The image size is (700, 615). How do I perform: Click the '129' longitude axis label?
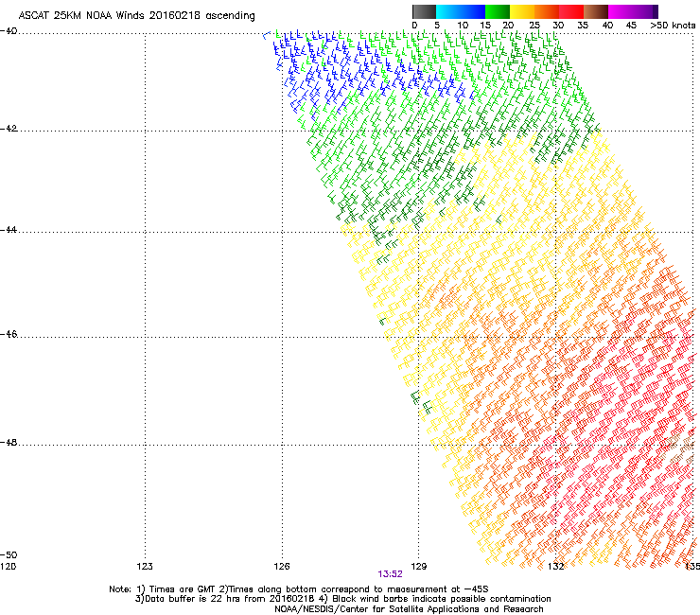tap(419, 567)
